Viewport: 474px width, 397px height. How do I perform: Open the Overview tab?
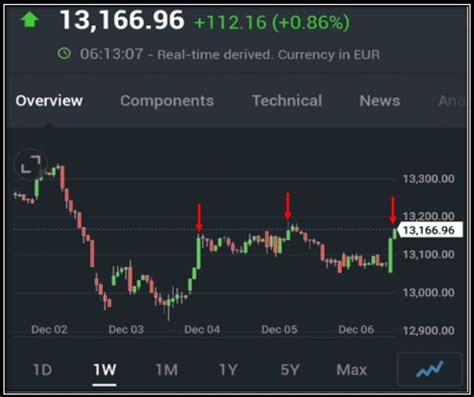tap(49, 101)
